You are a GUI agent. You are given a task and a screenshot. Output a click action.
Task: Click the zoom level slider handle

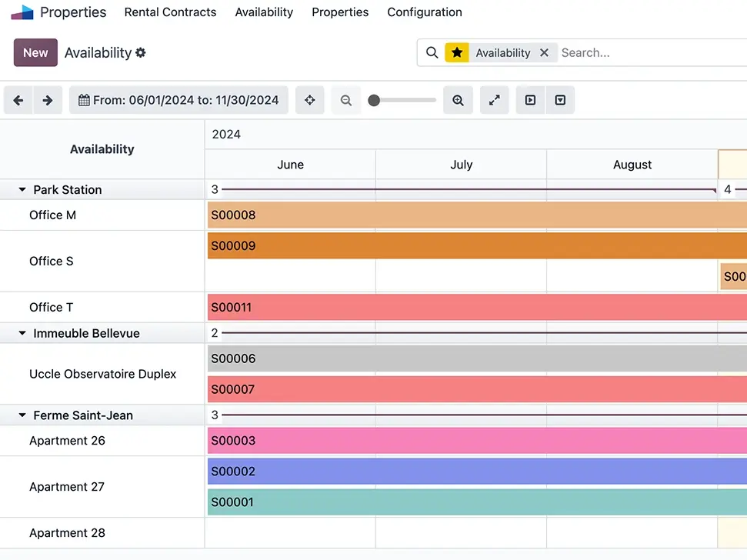(374, 100)
